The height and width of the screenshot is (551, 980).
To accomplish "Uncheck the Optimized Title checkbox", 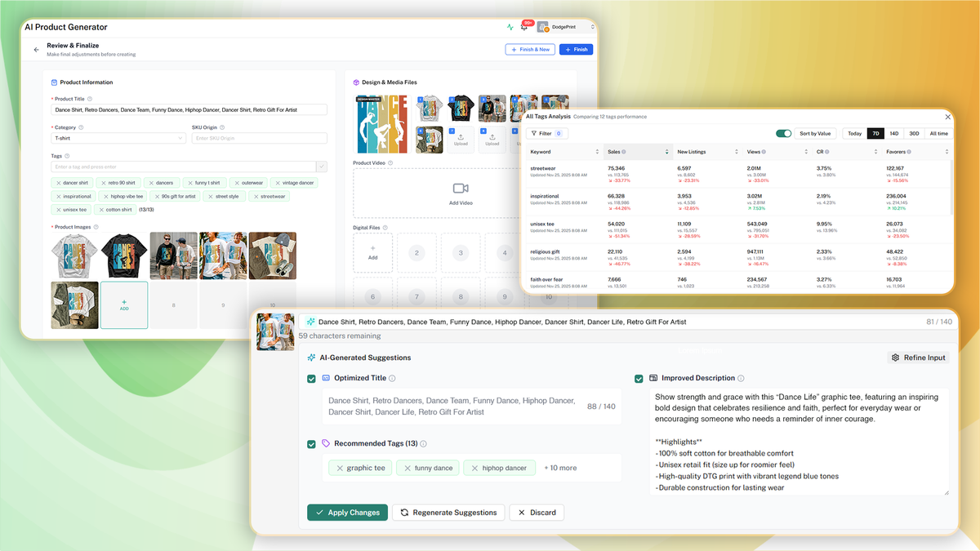I will (x=311, y=378).
